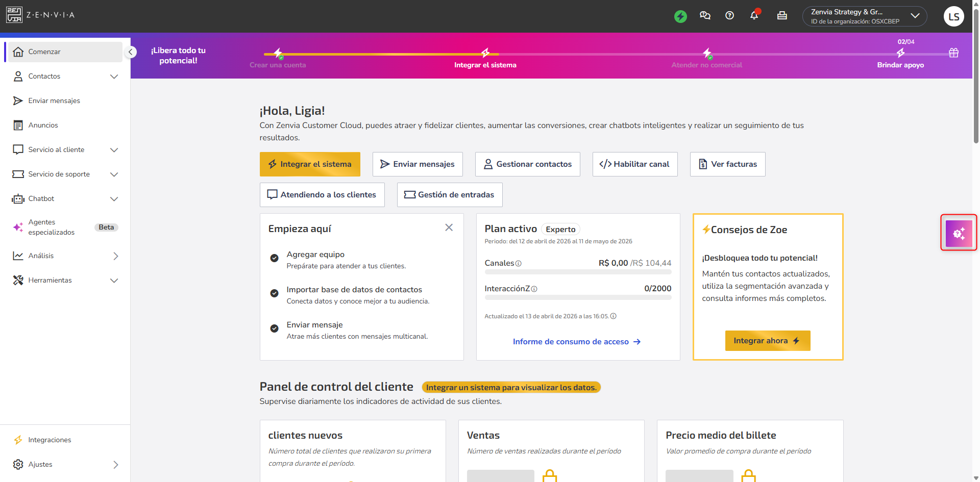
Task: Click Habilitar canal button
Action: point(635,164)
